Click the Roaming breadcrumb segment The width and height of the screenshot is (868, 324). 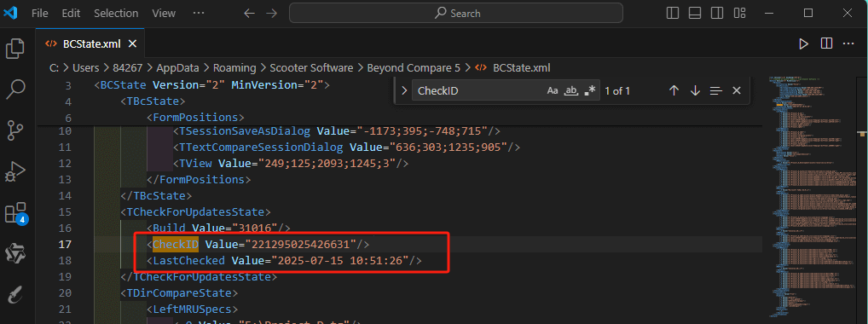coord(234,68)
